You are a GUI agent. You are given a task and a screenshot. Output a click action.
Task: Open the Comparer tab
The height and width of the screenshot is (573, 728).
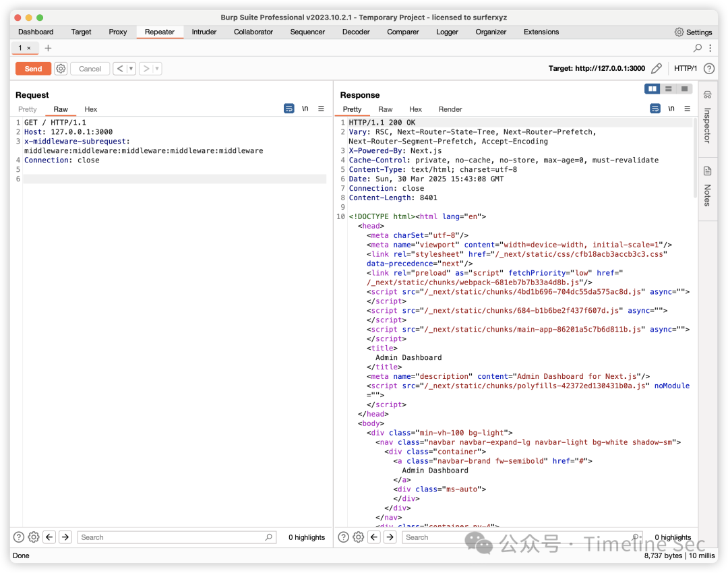402,32
